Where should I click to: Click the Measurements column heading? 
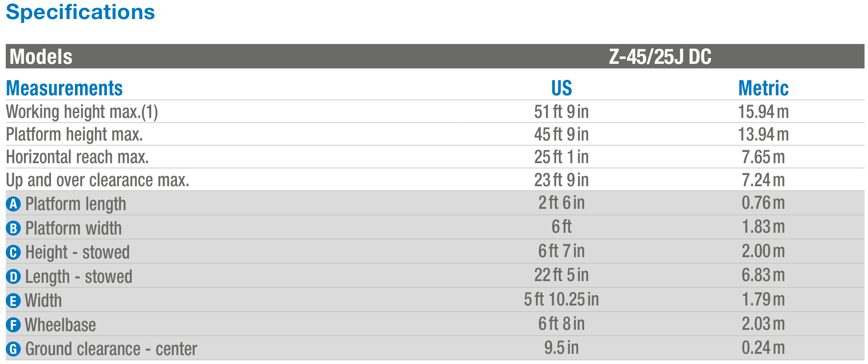click(64, 88)
